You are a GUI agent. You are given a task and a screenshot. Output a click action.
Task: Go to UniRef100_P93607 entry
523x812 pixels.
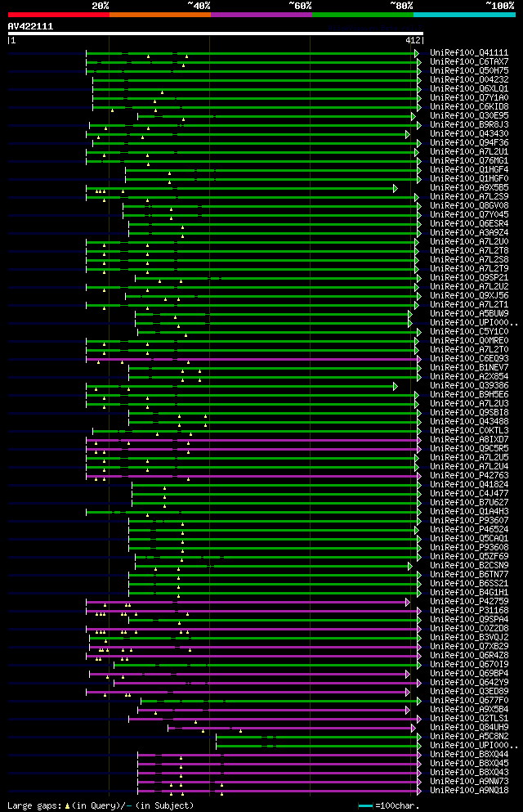coord(469,520)
